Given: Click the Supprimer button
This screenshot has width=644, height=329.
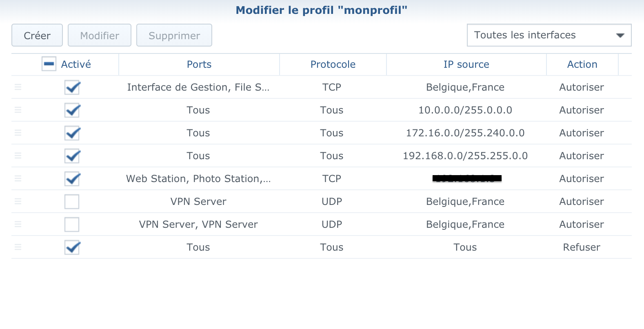Looking at the screenshot, I should [174, 36].
